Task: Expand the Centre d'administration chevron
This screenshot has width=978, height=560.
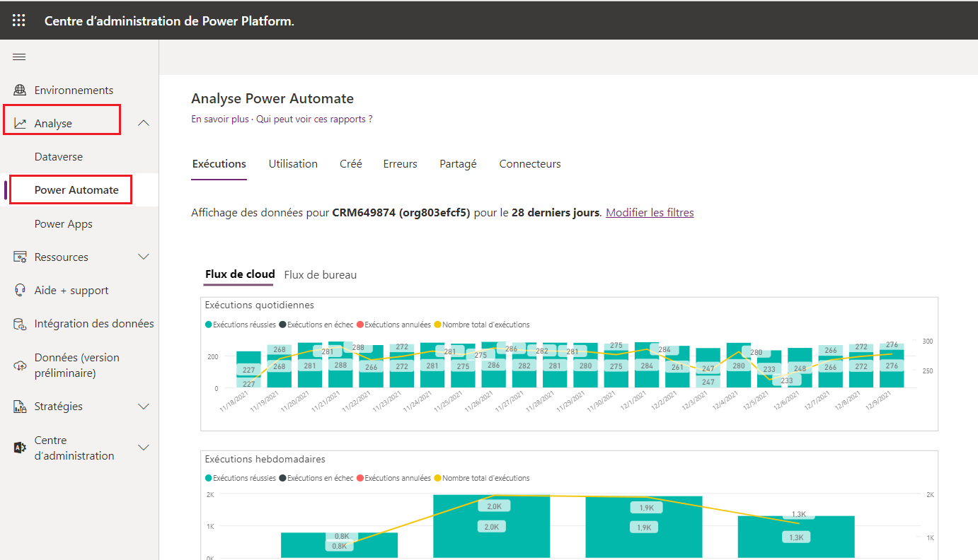Action: point(144,448)
